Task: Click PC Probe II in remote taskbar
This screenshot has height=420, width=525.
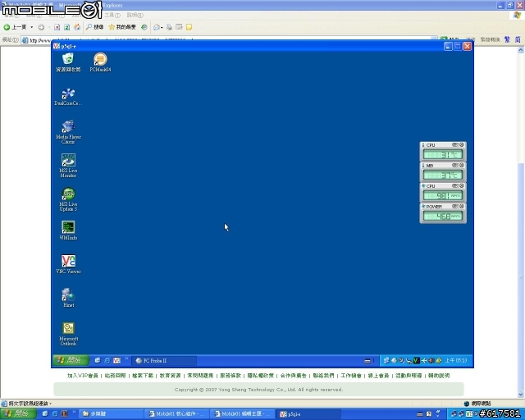Action: [x=164, y=361]
